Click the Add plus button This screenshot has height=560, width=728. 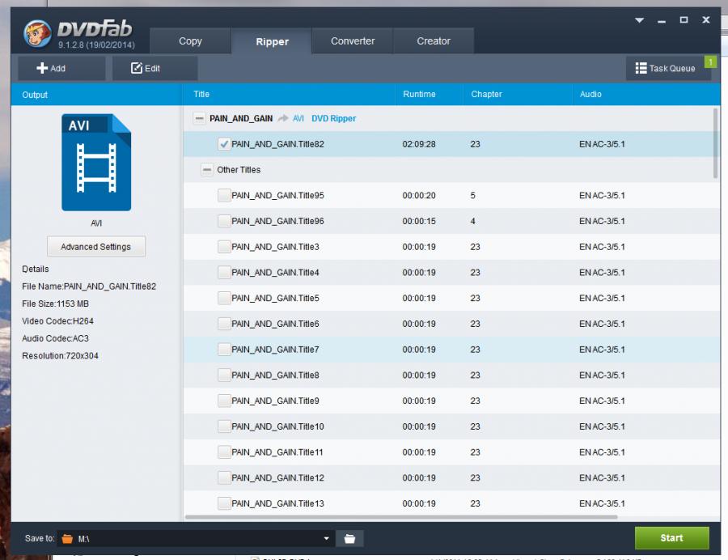click(x=52, y=69)
